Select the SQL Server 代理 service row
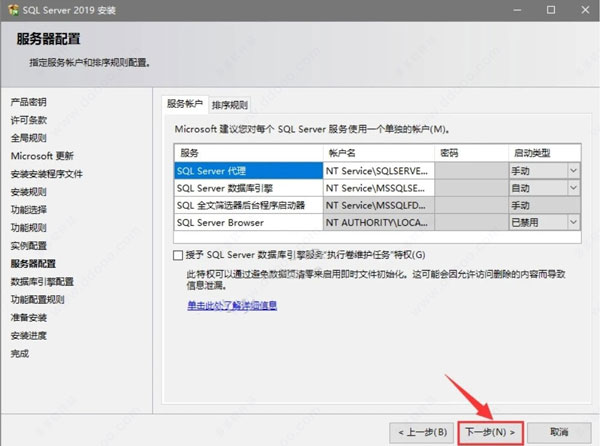600x446 pixels. 248,171
